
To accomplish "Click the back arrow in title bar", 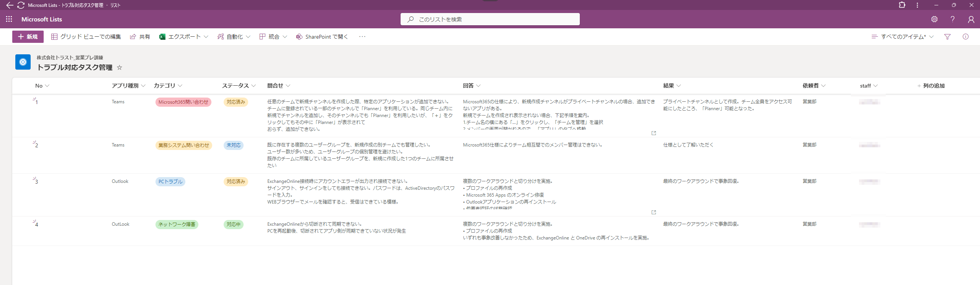I will pyautogui.click(x=10, y=5).
